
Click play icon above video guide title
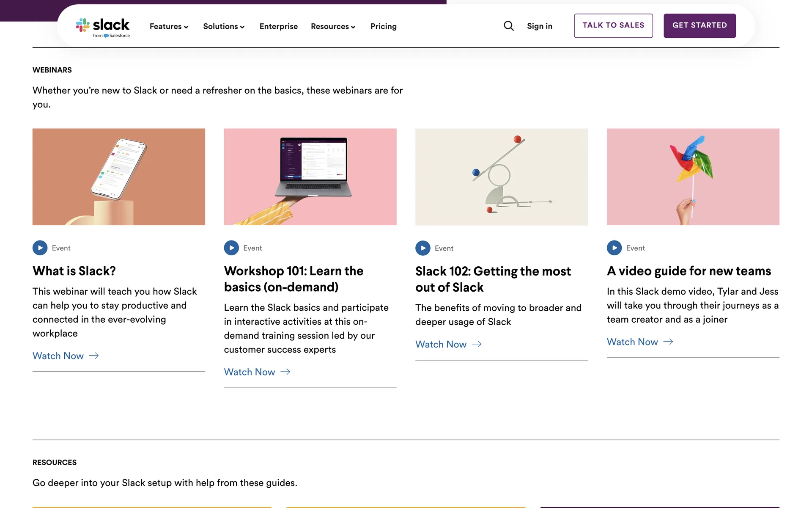[614, 248]
